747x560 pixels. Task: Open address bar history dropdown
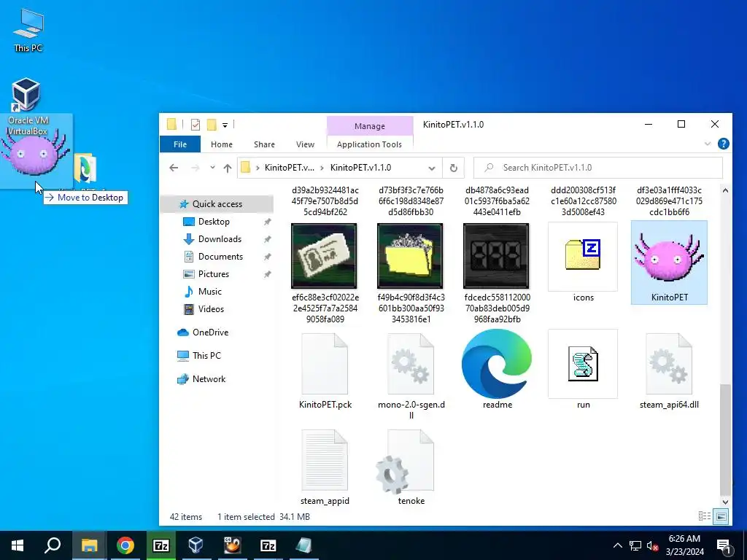coord(432,168)
